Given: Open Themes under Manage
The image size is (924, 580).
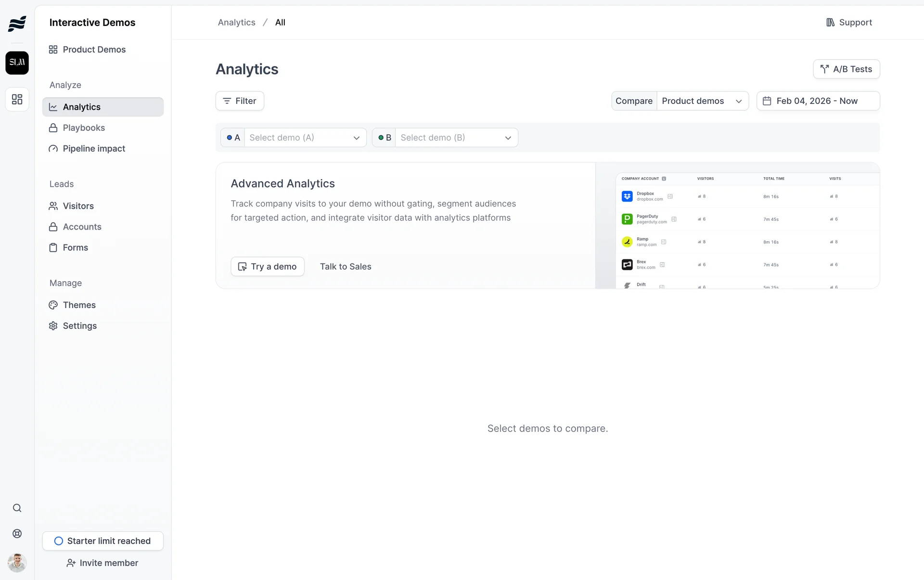Looking at the screenshot, I should (79, 305).
